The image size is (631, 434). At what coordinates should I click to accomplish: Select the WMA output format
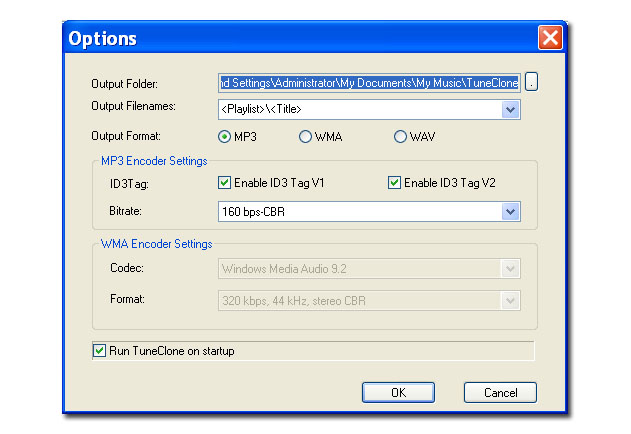click(x=320, y=137)
